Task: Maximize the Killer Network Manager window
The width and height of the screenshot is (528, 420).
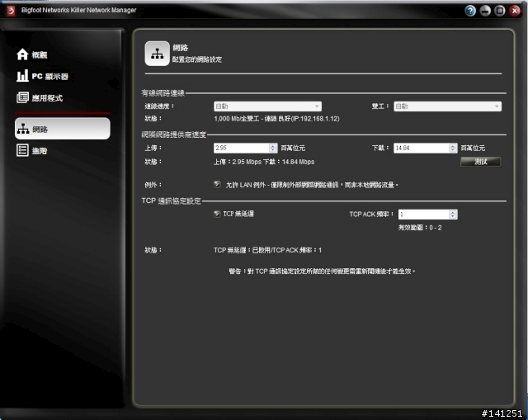Action: [x=500, y=11]
